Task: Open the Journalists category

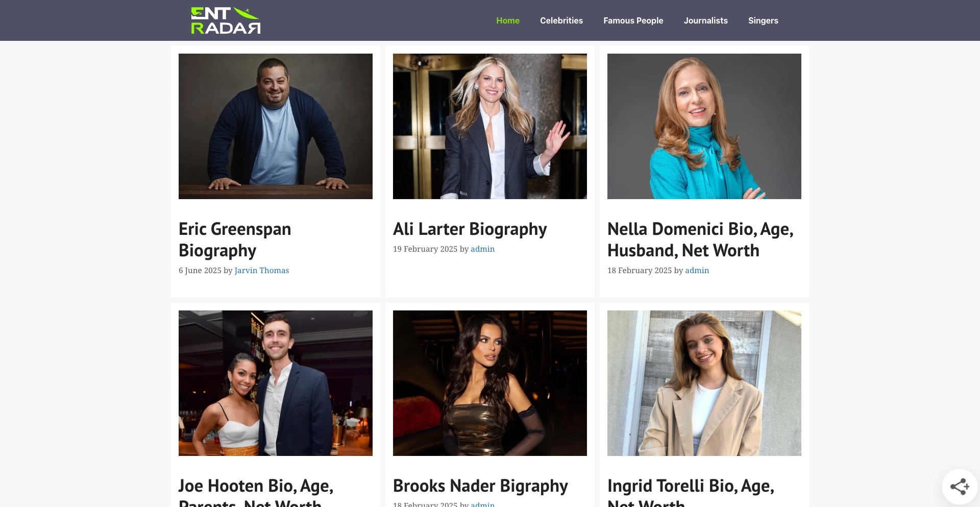Action: point(706,20)
